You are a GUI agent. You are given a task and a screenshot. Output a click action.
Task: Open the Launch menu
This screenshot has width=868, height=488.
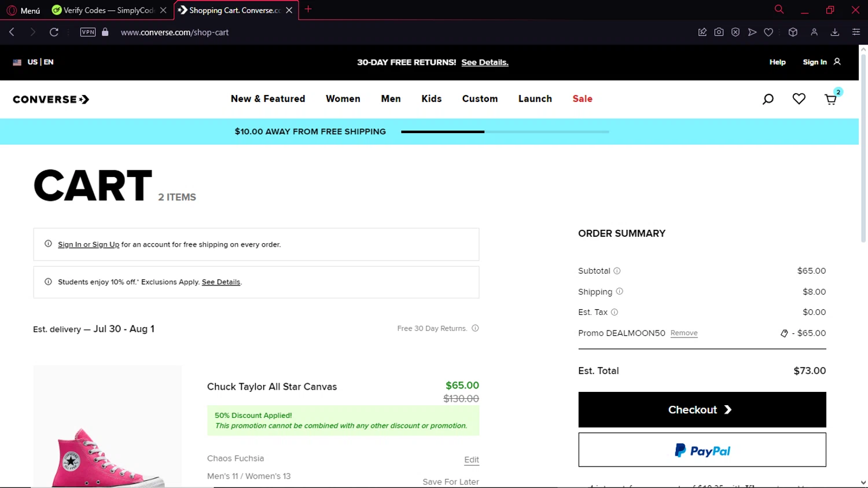coord(535,99)
